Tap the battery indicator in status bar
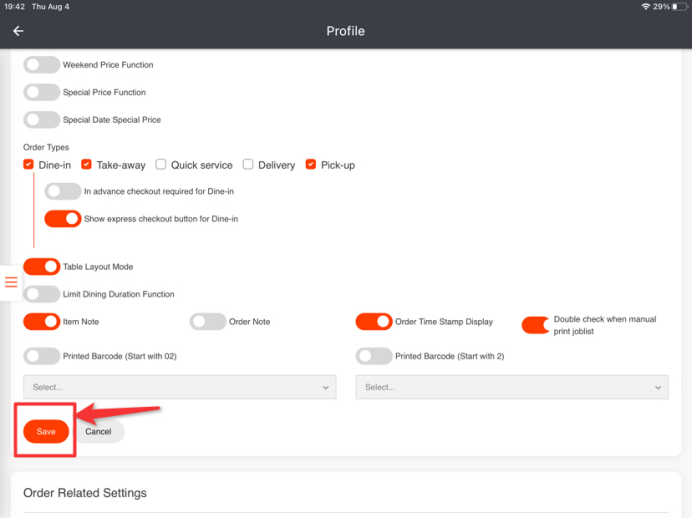692x518 pixels. [x=677, y=7]
